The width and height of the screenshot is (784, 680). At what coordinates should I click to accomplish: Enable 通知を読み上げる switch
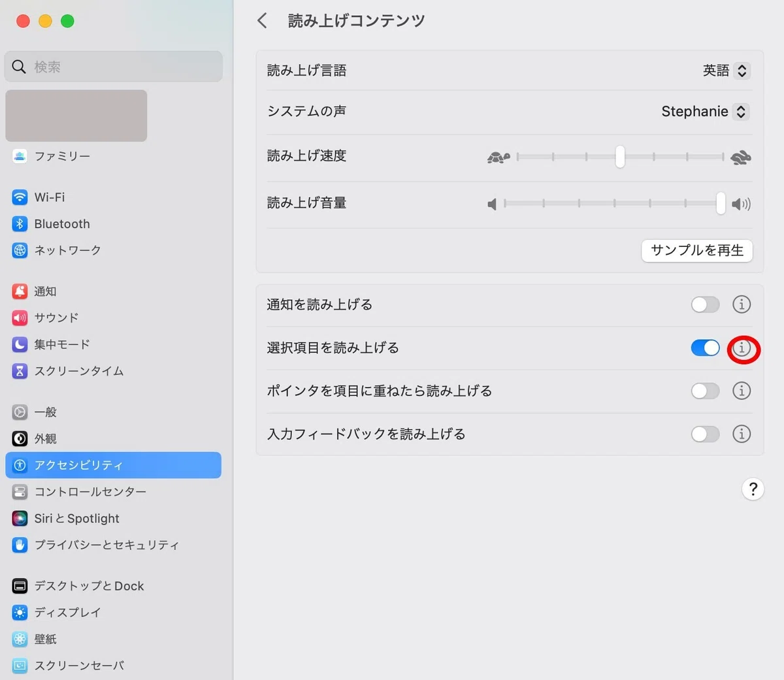click(706, 304)
